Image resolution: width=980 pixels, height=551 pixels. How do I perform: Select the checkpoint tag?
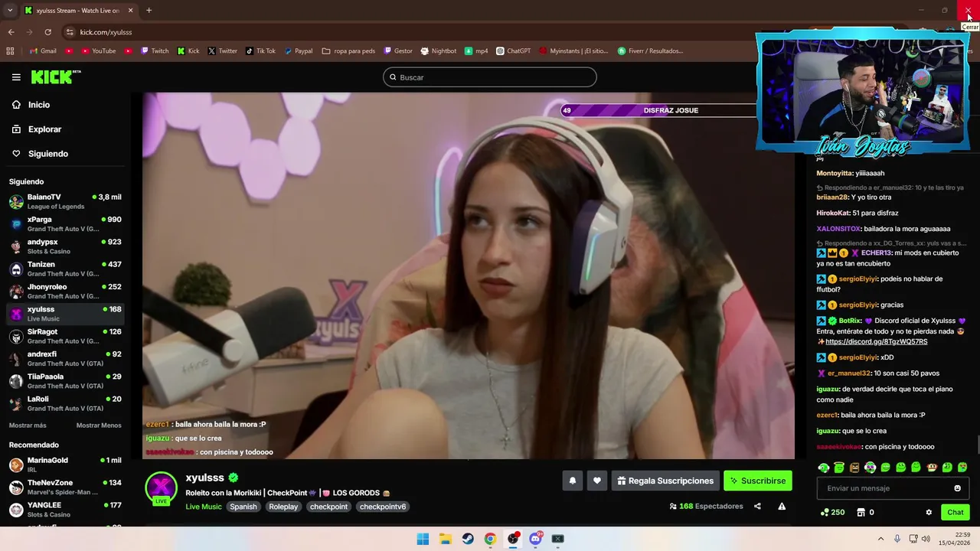point(328,507)
